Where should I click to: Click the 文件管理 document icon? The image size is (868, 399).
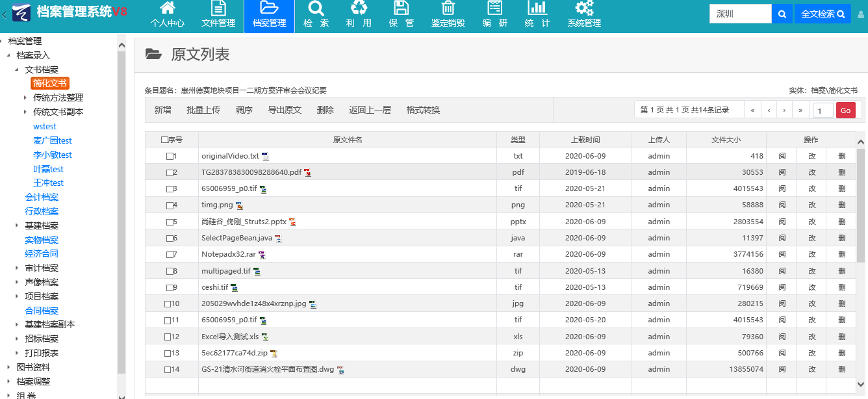tap(218, 8)
